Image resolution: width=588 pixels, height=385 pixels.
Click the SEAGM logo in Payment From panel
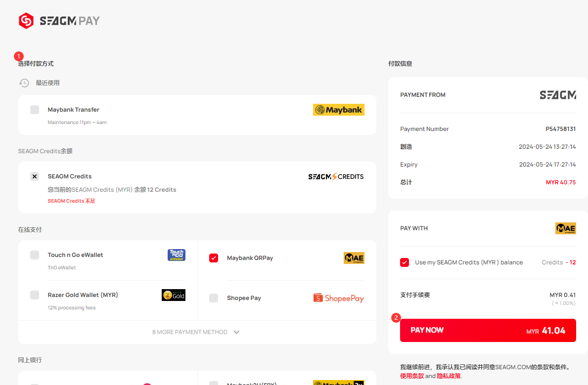coord(558,95)
